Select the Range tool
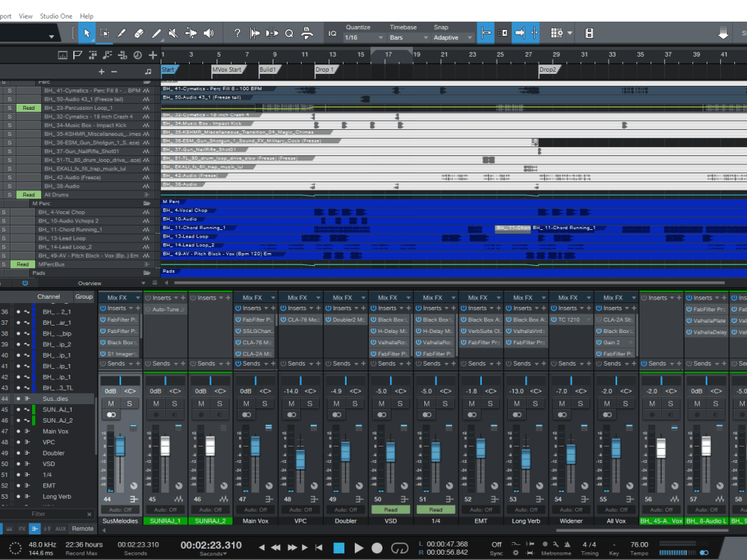The width and height of the screenshot is (747, 560). point(105,33)
